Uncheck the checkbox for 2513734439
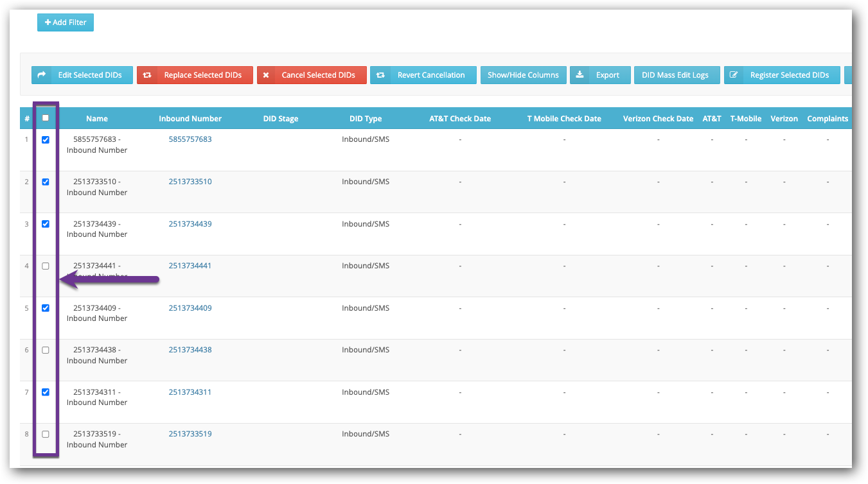The height and width of the screenshot is (484, 868). [46, 224]
